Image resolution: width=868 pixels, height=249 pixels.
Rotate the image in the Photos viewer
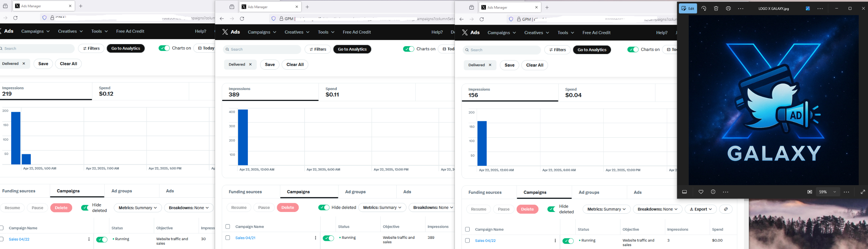pyautogui.click(x=704, y=8)
